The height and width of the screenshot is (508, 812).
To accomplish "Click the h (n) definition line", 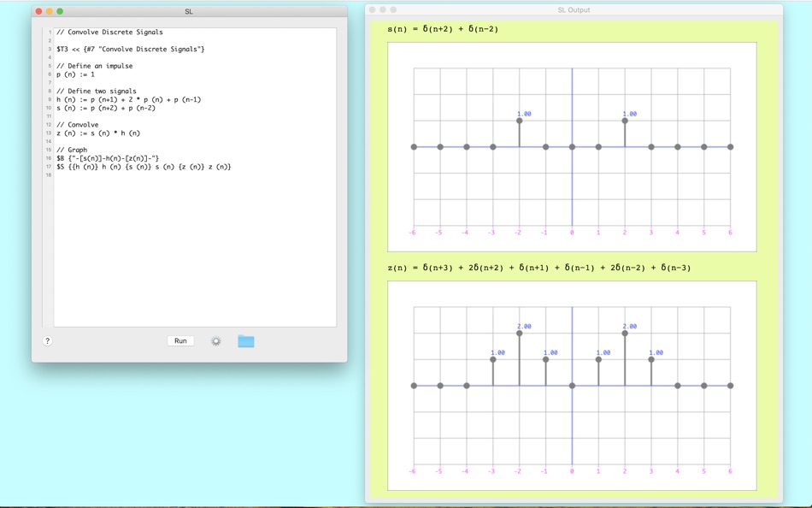I will 128,99.
